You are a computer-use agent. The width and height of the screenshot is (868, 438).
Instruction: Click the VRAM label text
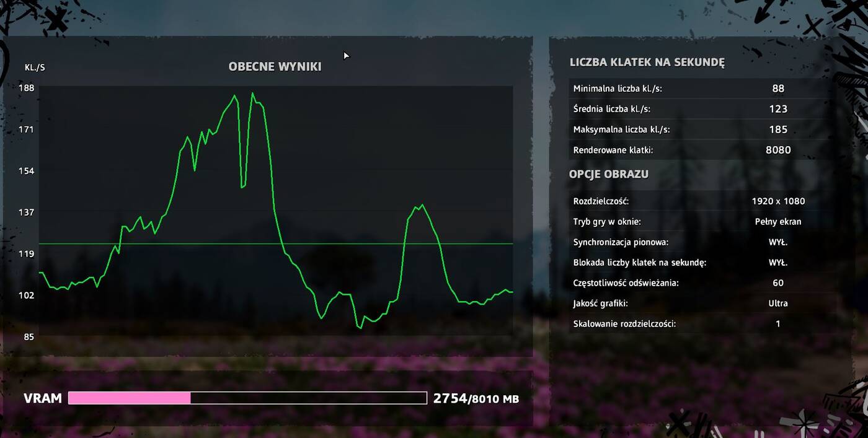click(x=42, y=398)
